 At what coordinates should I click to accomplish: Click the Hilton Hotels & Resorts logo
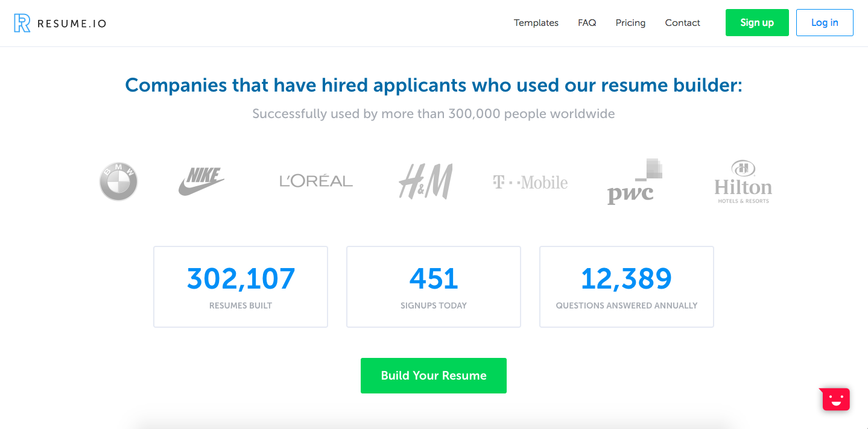coord(743,181)
